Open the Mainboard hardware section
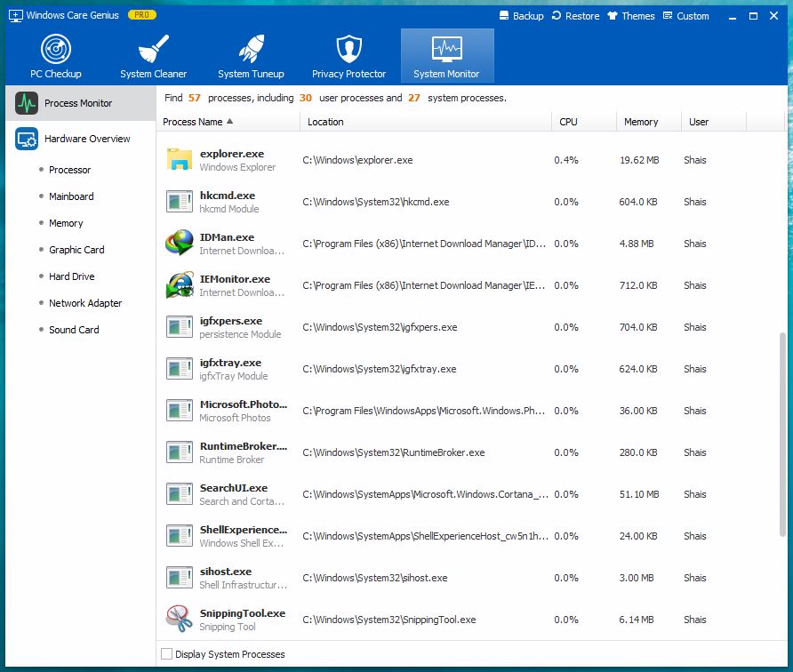The width and height of the screenshot is (793, 672). tap(71, 196)
